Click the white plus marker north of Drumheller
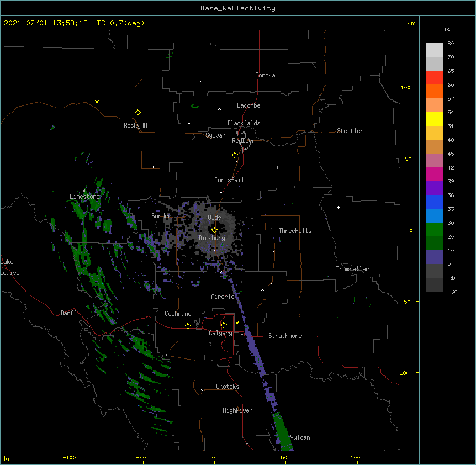The image size is (476, 465). (338, 207)
